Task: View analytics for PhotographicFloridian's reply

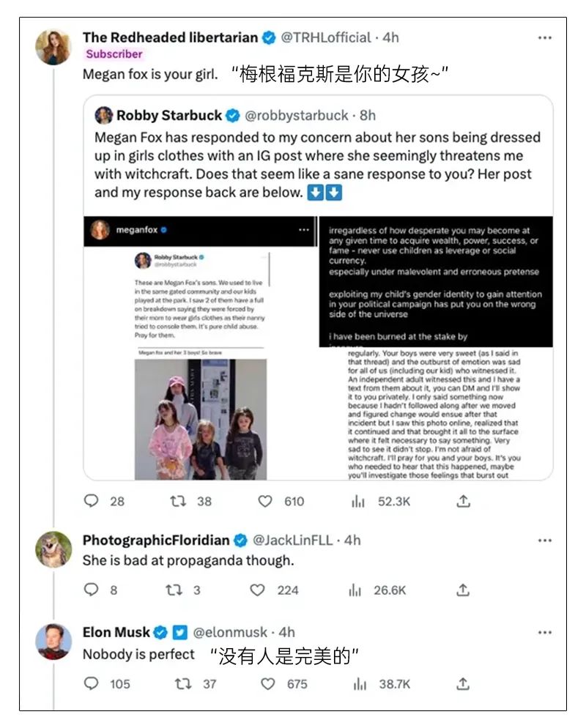Action: (x=358, y=590)
